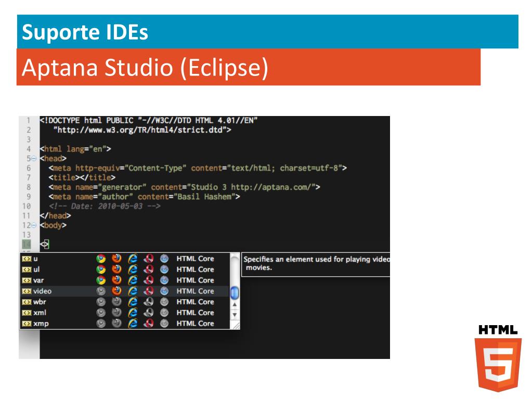Click the 'HTML Core' label in the 'ul' row

195,270
